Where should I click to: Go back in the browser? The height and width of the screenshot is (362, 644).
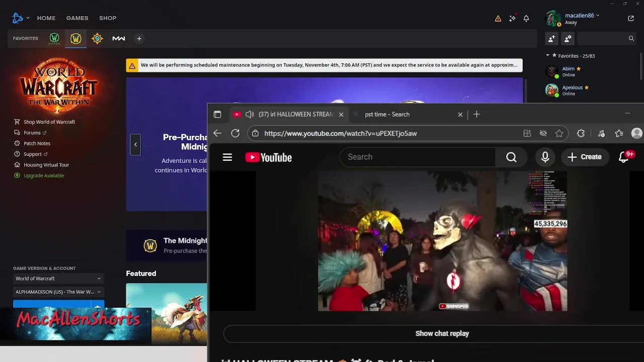coord(217,133)
